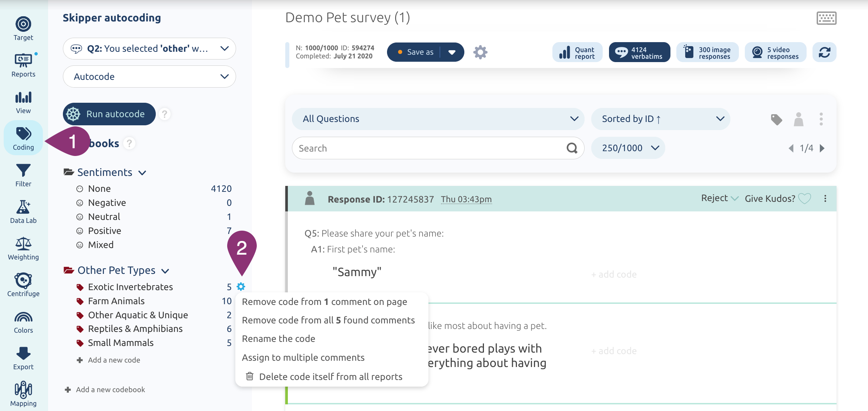Screen dimensions: 868x411
Task: Launch Centrifuge from the sidebar
Action: coord(23,285)
